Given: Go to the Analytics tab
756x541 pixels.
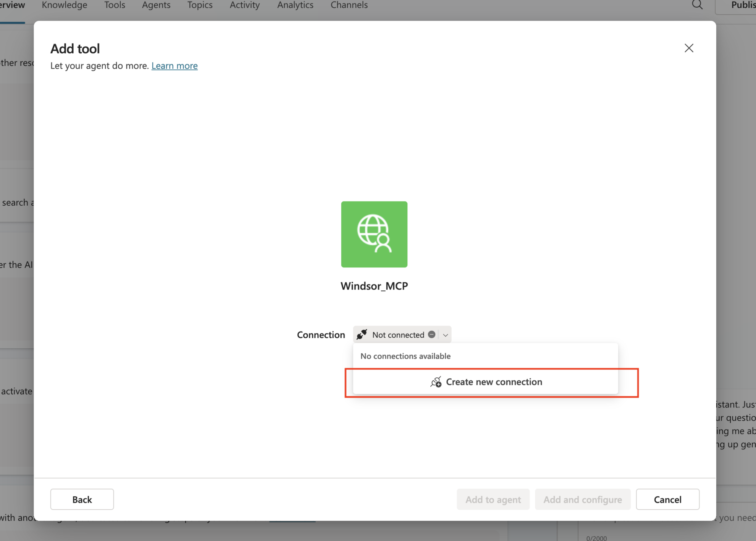Looking at the screenshot, I should pyautogui.click(x=295, y=5).
